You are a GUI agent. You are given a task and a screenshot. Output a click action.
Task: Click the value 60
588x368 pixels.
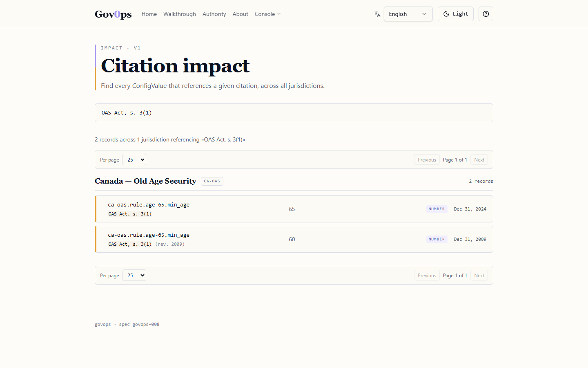(292, 239)
